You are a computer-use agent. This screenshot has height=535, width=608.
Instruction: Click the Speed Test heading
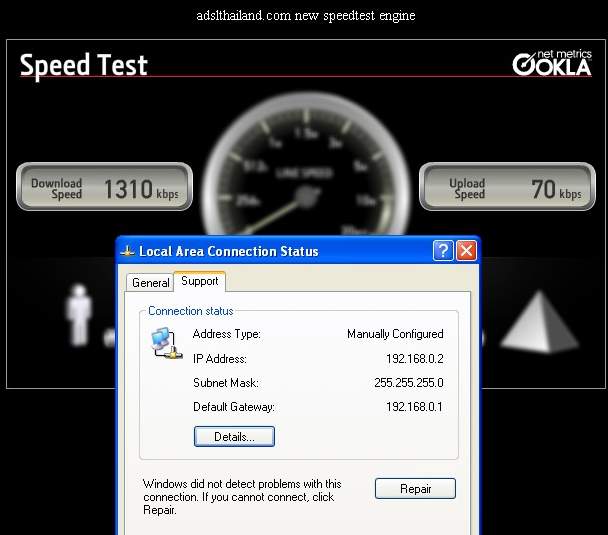84,66
